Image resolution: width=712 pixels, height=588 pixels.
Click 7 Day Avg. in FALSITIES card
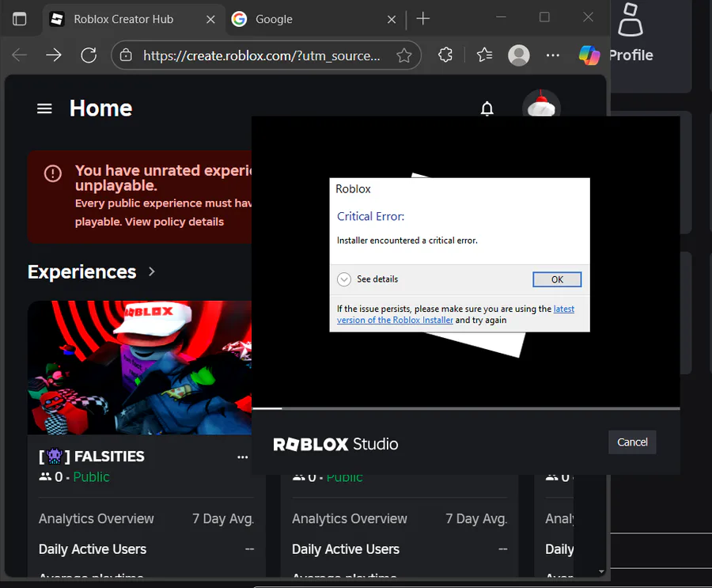pyautogui.click(x=223, y=518)
